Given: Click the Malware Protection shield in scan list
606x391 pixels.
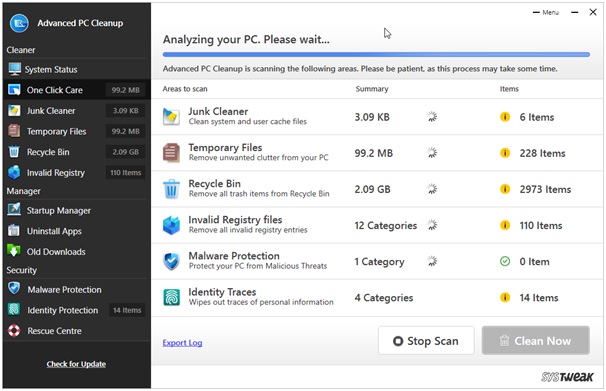Looking at the screenshot, I should (171, 261).
